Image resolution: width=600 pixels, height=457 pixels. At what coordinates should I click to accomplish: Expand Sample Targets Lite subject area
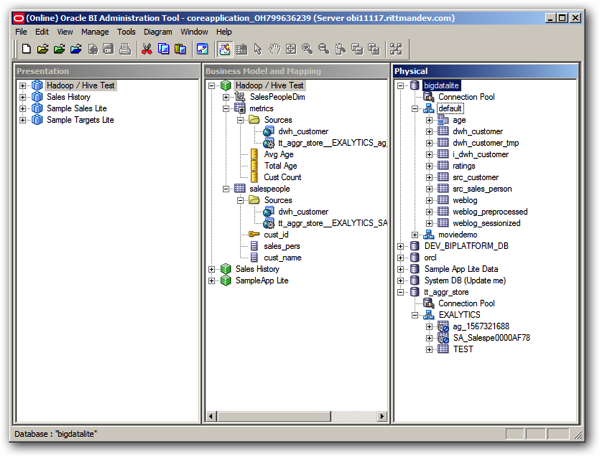click(23, 120)
